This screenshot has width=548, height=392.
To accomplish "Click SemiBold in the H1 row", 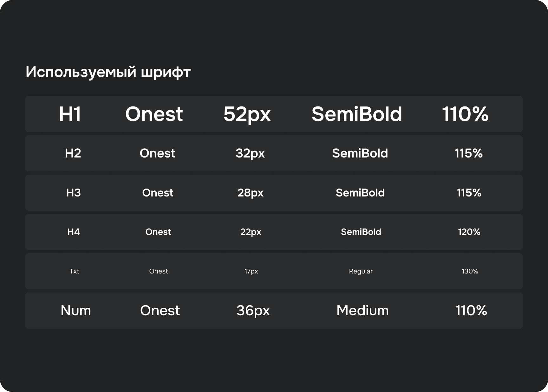I will tap(357, 114).
